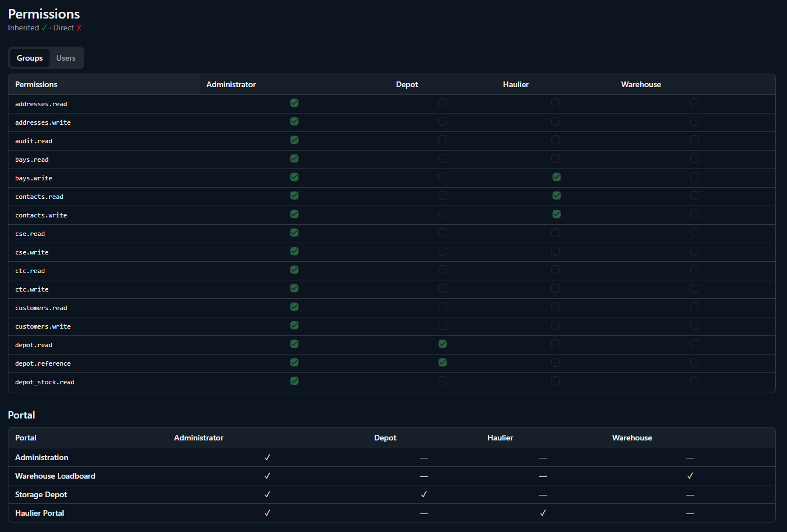Uncheck depot_stock.read for Administrator
The height and width of the screenshot is (532, 787).
click(x=294, y=381)
